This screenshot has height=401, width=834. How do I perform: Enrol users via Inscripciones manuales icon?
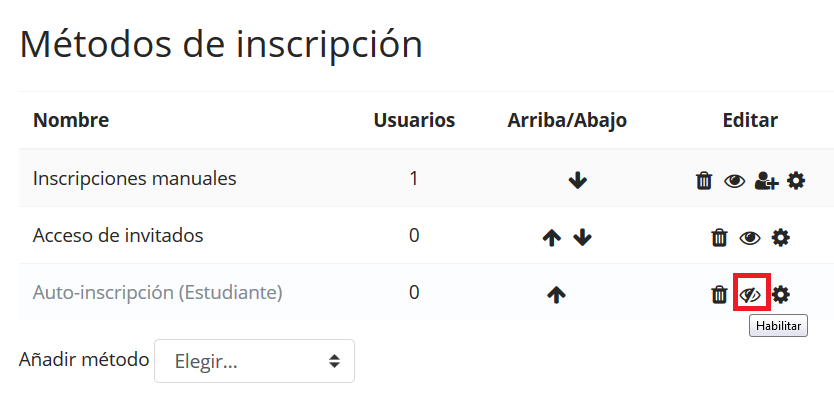point(766,181)
